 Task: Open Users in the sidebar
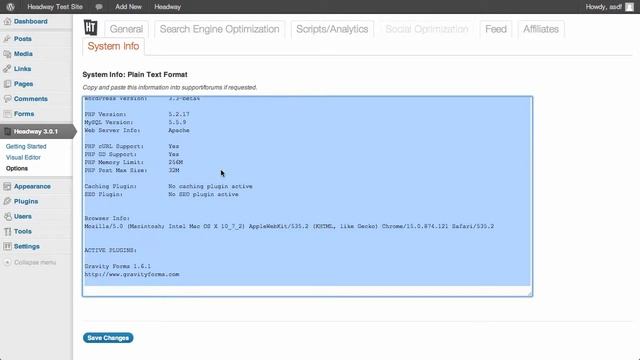click(x=23, y=217)
